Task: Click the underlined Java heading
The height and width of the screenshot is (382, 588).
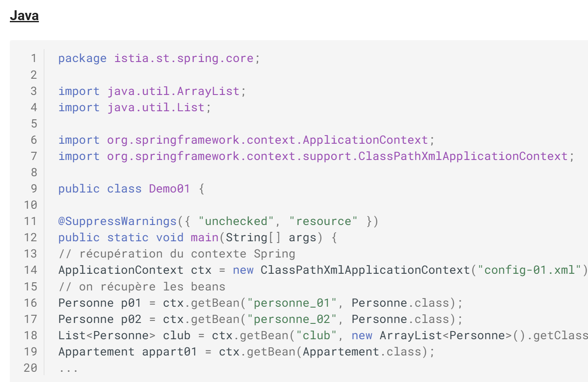Action: [24, 16]
